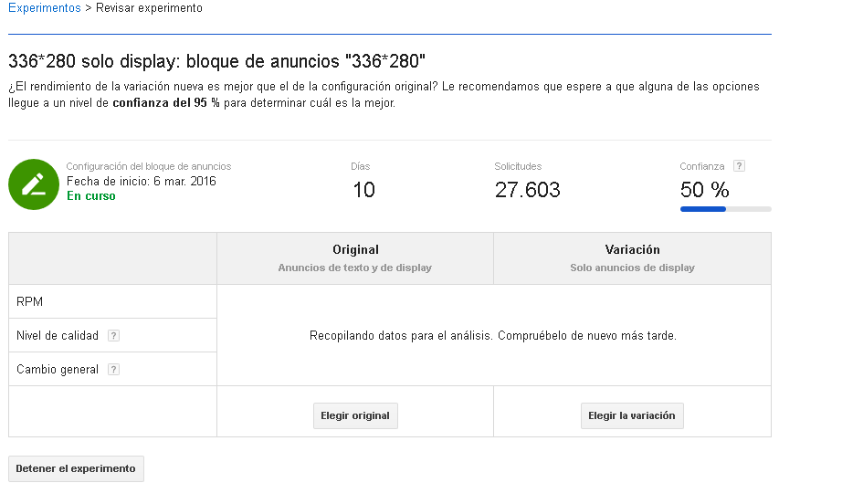Screen dimensions: 842x504
Task: Click the Nivel de calidad row label
Action: pyautogui.click(x=58, y=336)
